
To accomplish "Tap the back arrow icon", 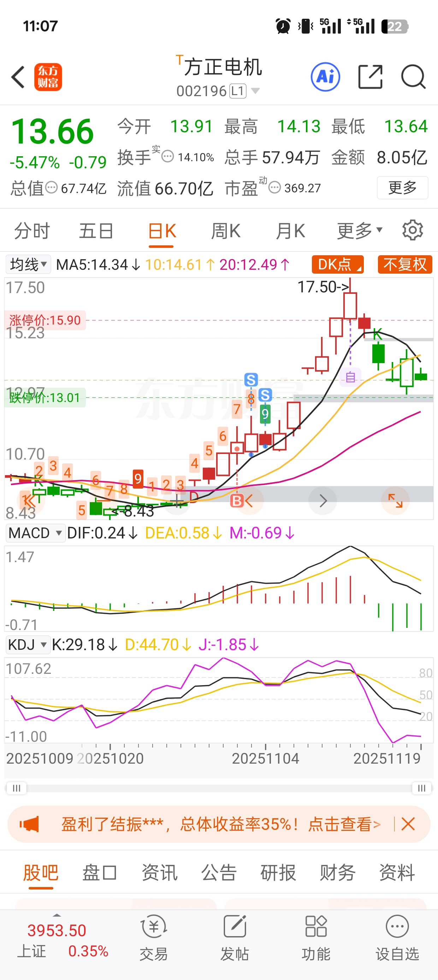I will point(18,77).
